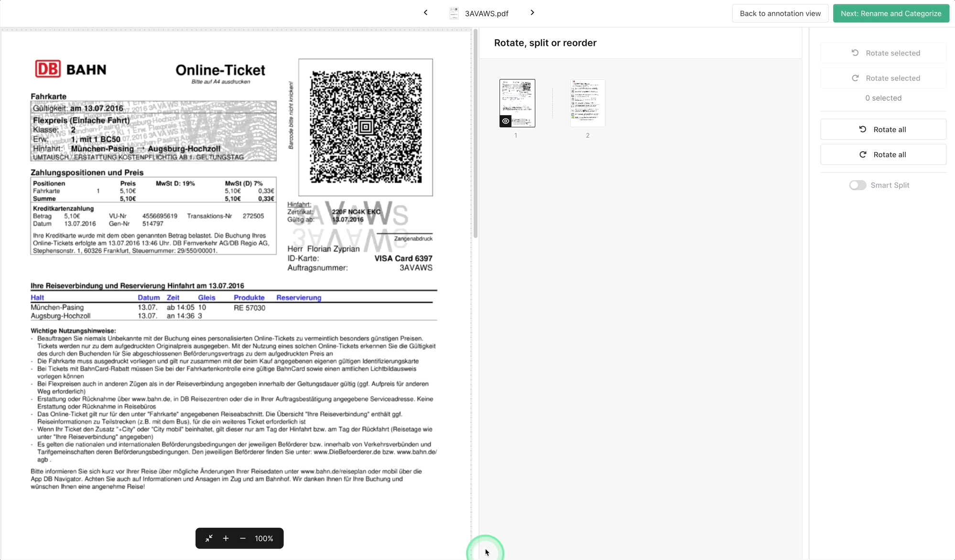955x560 pixels.
Task: Click the zoom in '+' control
Action: [x=226, y=538]
